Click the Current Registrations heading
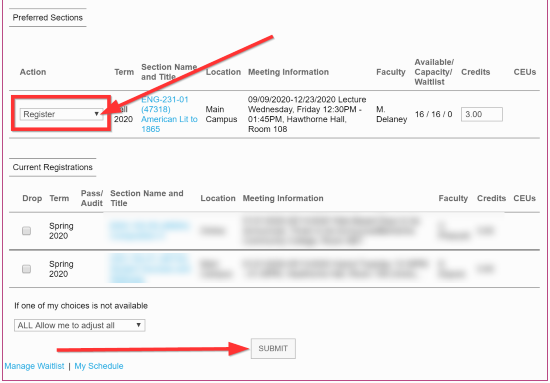The image size is (550, 383). coord(53,167)
